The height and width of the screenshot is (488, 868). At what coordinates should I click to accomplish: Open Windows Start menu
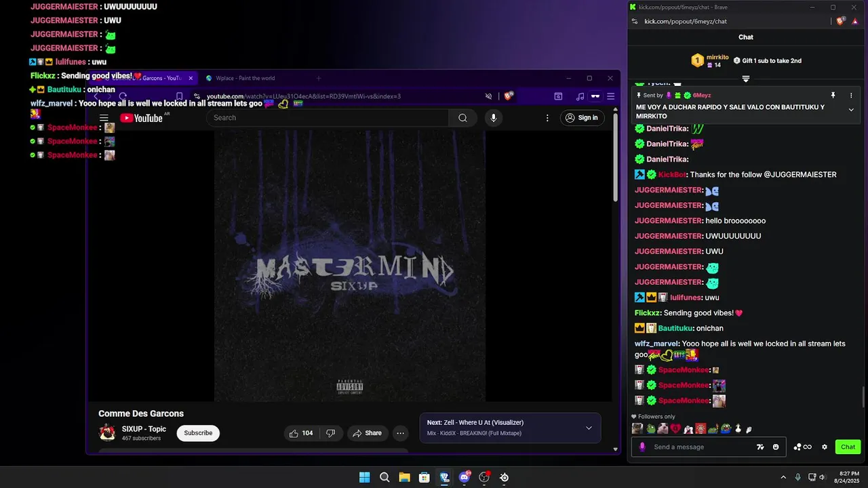pos(364,477)
